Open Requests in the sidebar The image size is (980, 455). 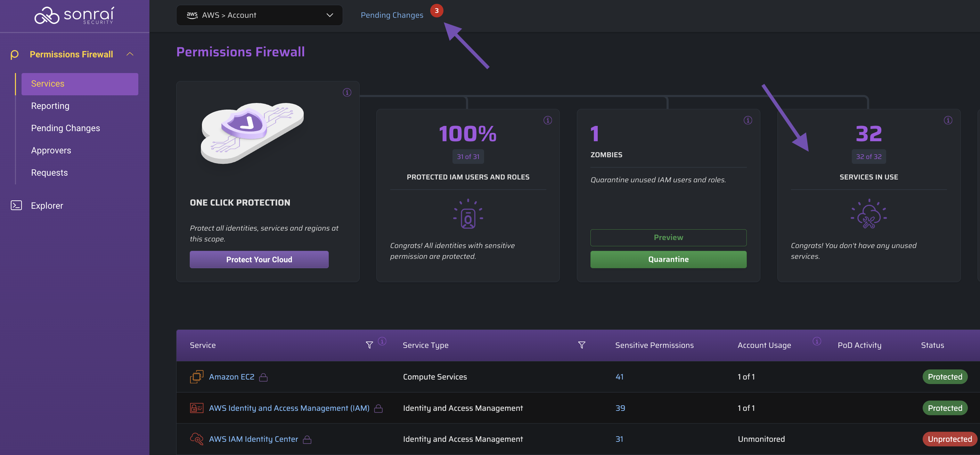(x=49, y=173)
